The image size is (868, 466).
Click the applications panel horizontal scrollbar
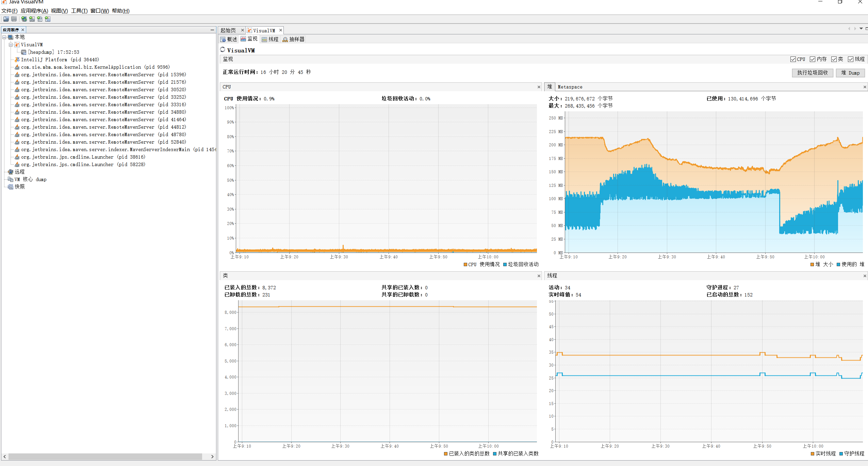tap(105, 456)
